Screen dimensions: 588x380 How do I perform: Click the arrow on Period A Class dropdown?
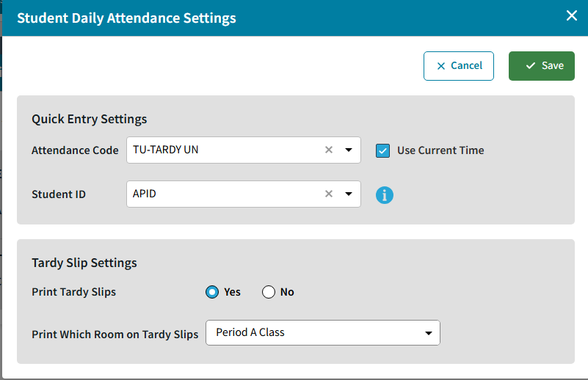429,333
